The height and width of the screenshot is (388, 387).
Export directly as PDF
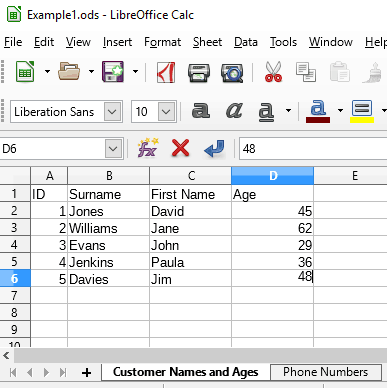[166, 72]
